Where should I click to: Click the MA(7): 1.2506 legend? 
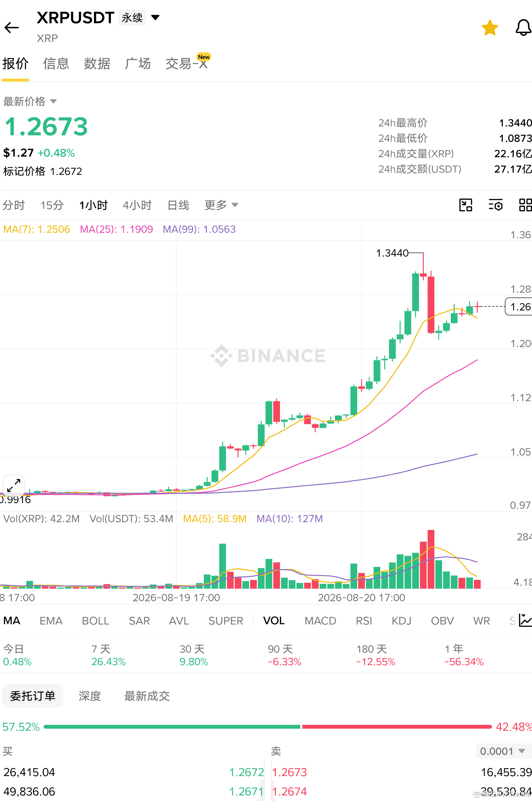tap(37, 229)
